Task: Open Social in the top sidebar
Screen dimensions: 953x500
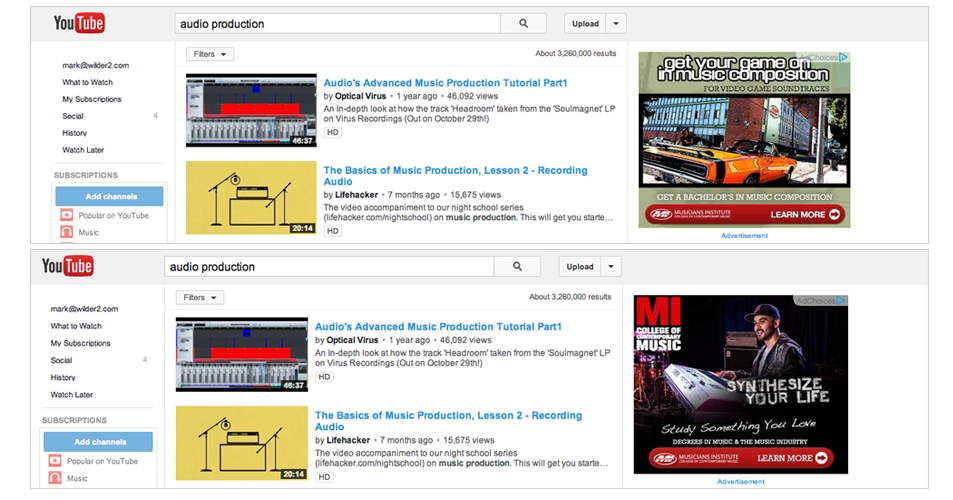Action: point(73,116)
